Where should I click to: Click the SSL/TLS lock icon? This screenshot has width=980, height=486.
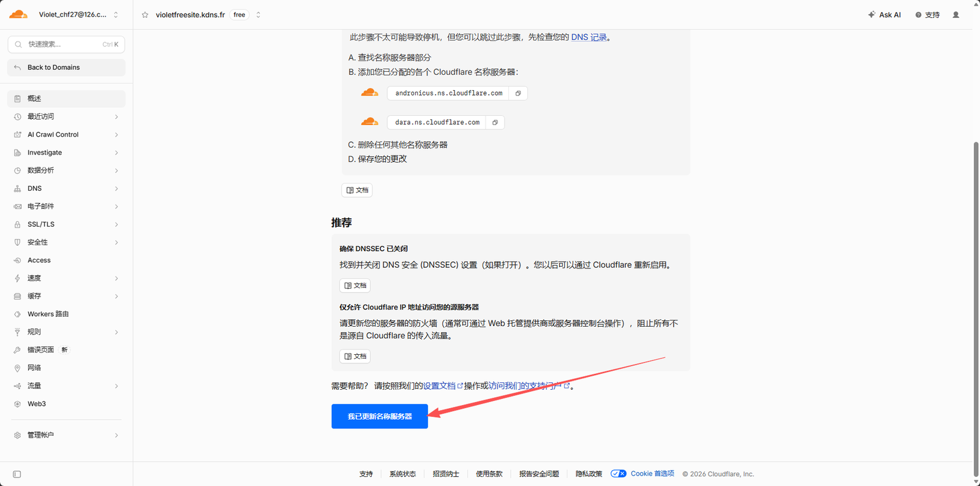pos(17,224)
